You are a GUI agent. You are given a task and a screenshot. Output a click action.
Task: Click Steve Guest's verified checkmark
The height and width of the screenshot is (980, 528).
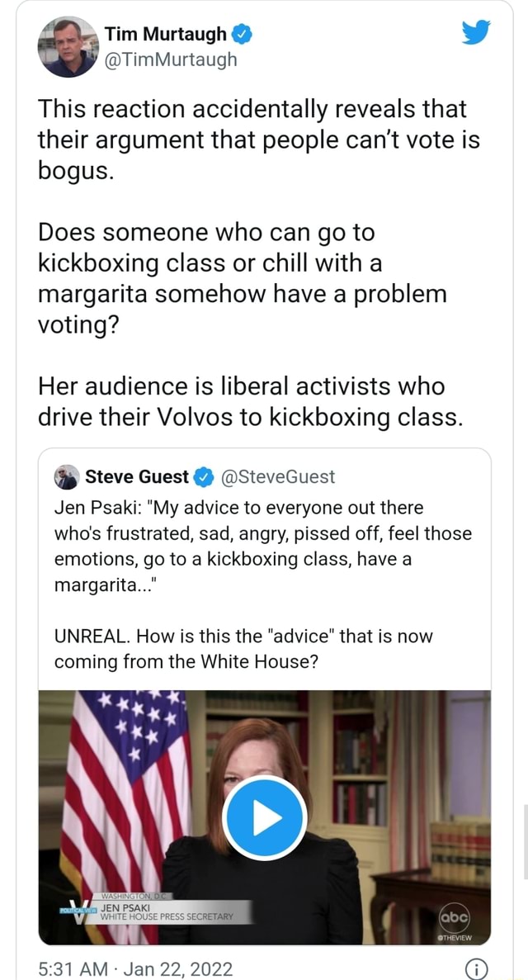202,477
